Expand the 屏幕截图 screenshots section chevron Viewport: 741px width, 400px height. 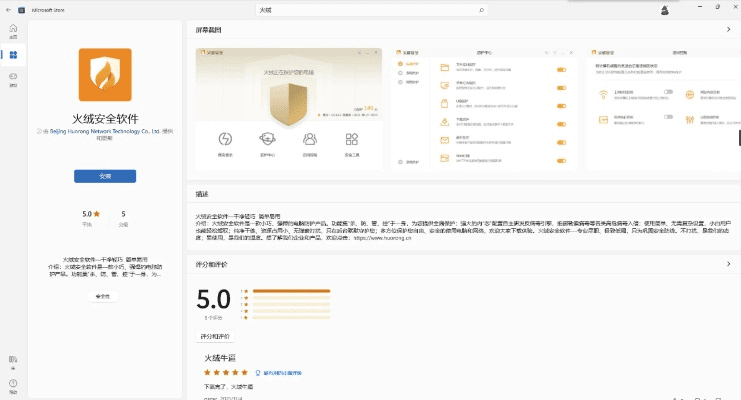click(x=728, y=29)
